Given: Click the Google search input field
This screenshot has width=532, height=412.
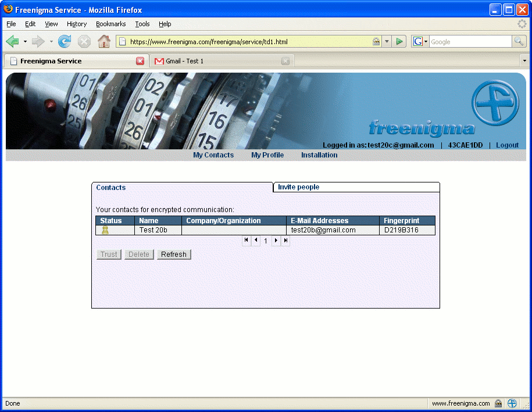Looking at the screenshot, I should tap(470, 42).
